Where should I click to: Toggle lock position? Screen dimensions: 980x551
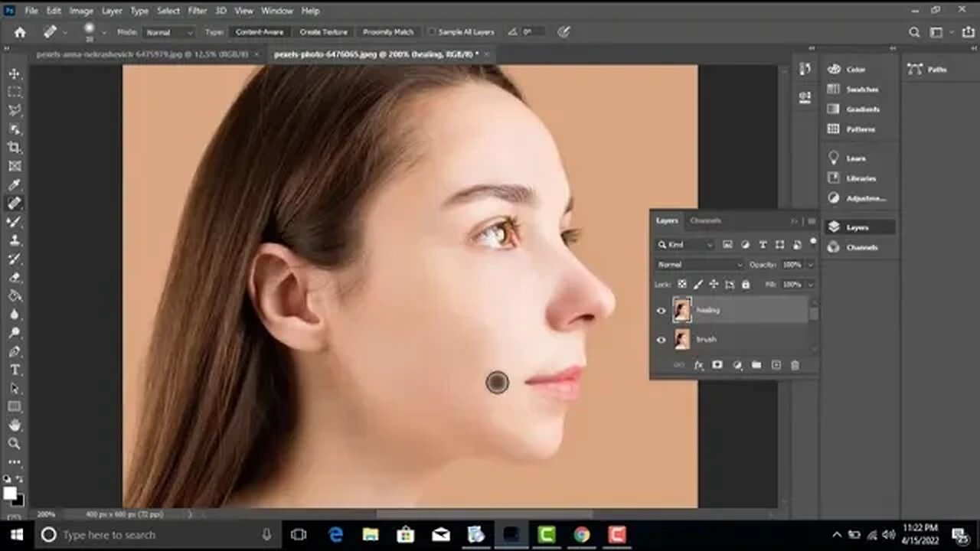[714, 284]
